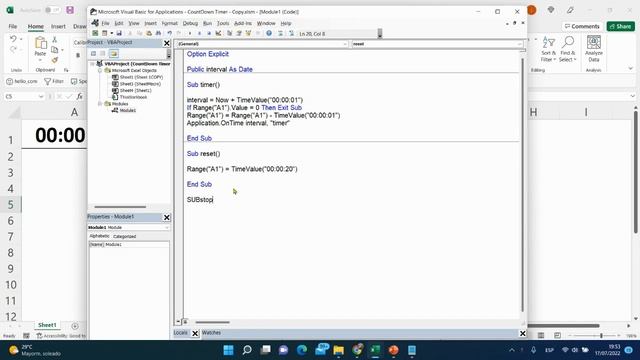The height and width of the screenshot is (360, 640).
Task: Open Project Explorer from toolbar icon
Action: tap(229, 33)
